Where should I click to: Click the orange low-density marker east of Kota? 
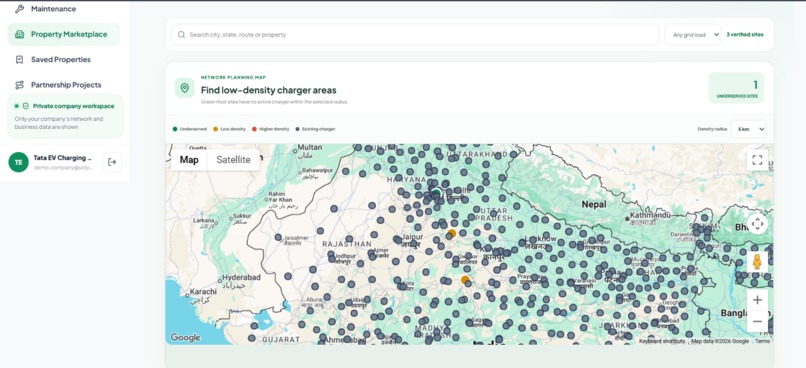pos(465,280)
